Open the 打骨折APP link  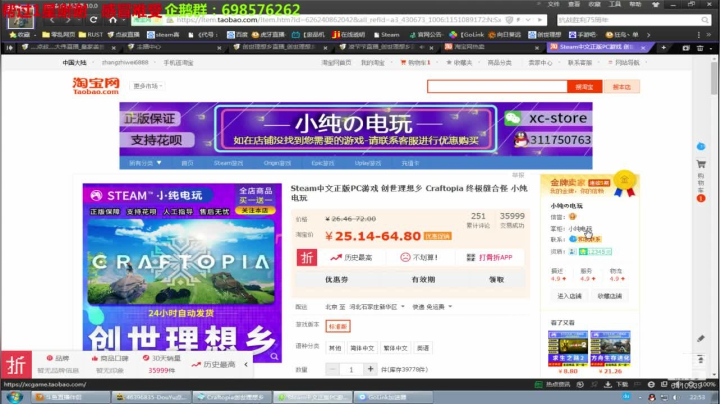pyautogui.click(x=490, y=258)
